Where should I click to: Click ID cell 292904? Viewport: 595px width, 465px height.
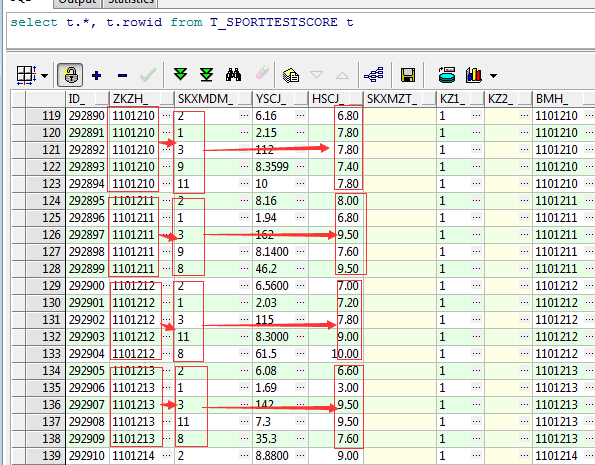87,353
